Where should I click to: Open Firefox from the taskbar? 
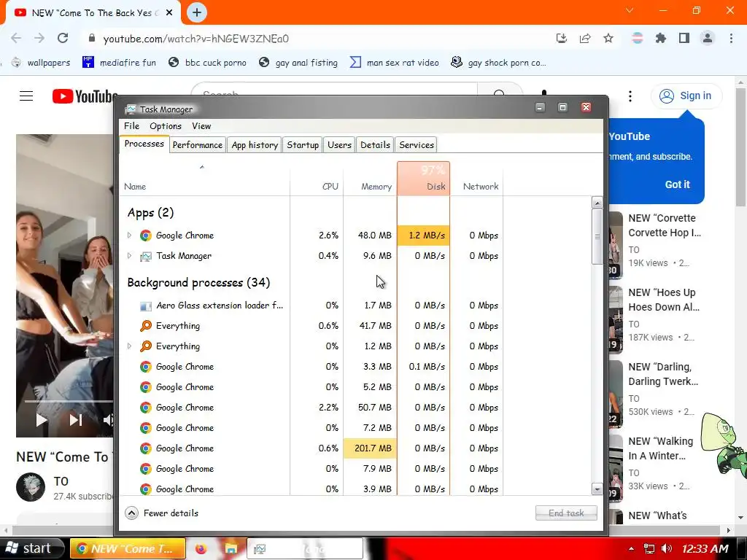point(201,548)
